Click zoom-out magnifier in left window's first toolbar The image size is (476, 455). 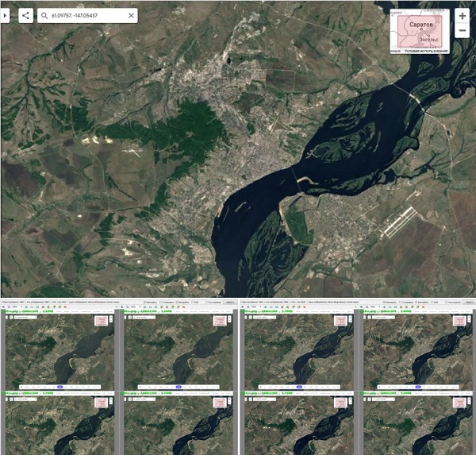coord(9,307)
